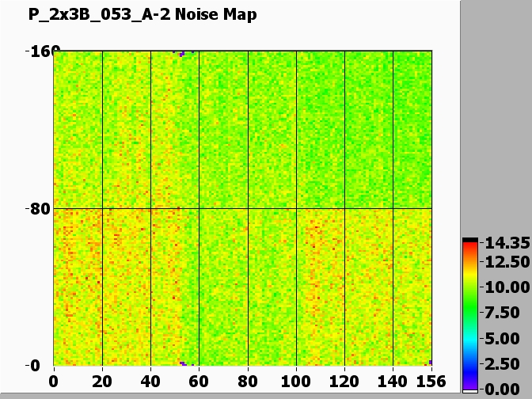Image resolution: width=532 pixels, height=399 pixels.
Task: Click the purple low-noise pixels at map top edge
Action: tap(181, 53)
